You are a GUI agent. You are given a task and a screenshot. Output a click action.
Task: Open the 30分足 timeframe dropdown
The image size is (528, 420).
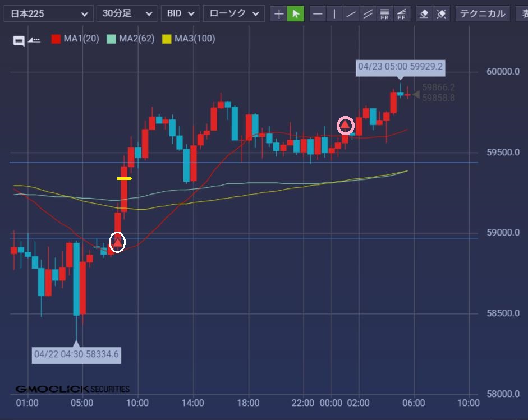tap(127, 13)
